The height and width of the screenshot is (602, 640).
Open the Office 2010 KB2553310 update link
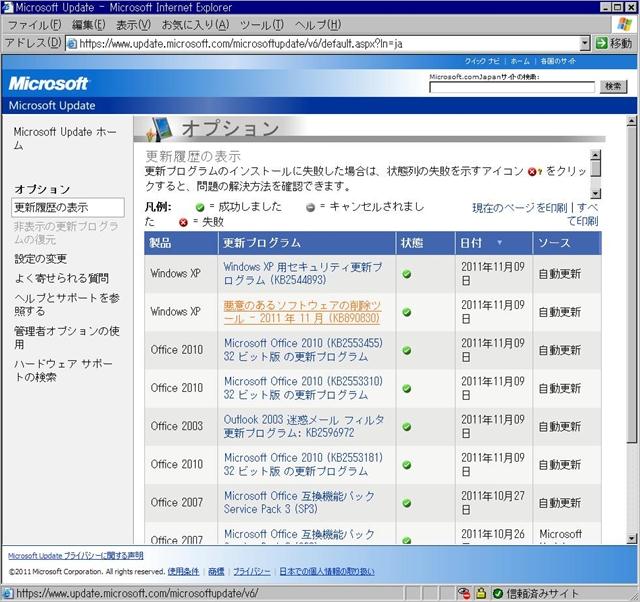point(303,388)
